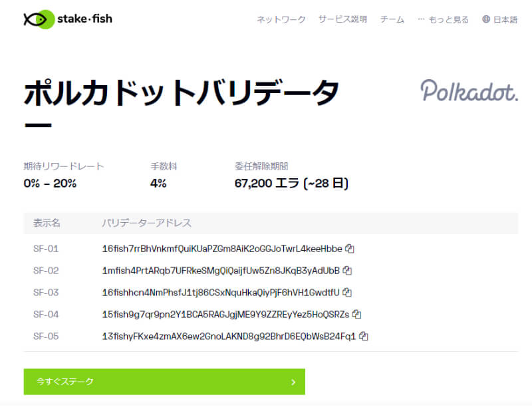Open the チーム navigation item
The width and height of the screenshot is (532, 407).
[x=392, y=19]
